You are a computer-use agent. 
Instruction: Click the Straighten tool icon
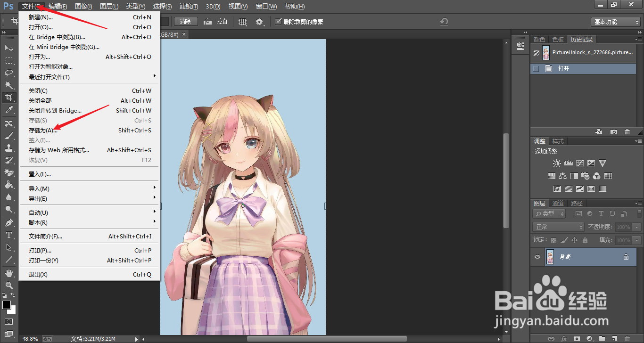(207, 22)
